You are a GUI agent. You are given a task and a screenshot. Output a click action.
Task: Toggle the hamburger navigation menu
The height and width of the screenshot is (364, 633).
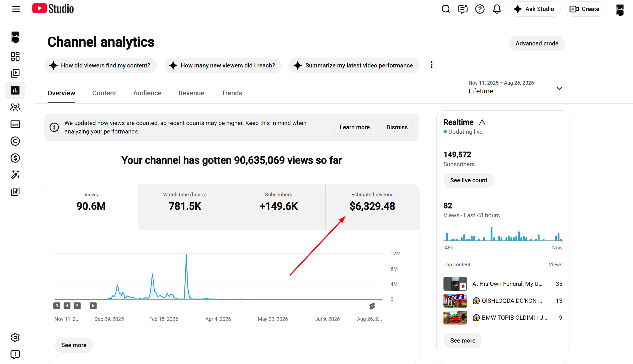pos(16,9)
